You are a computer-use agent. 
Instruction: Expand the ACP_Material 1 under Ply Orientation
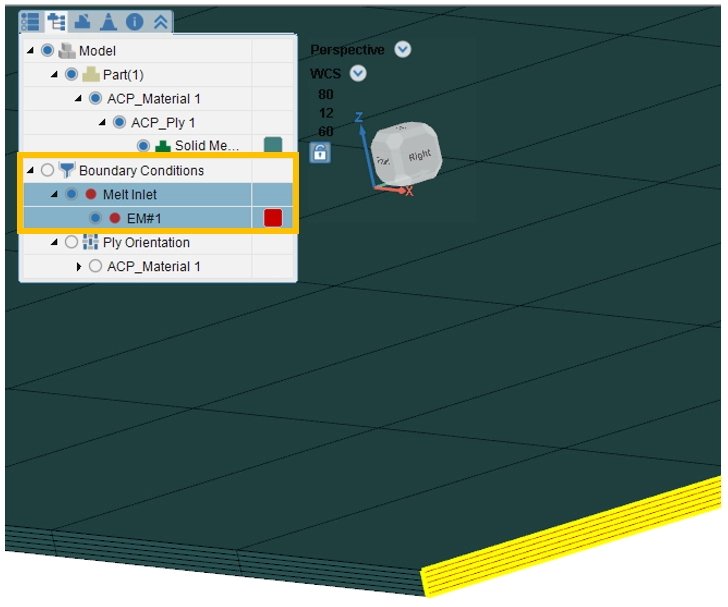click(79, 266)
